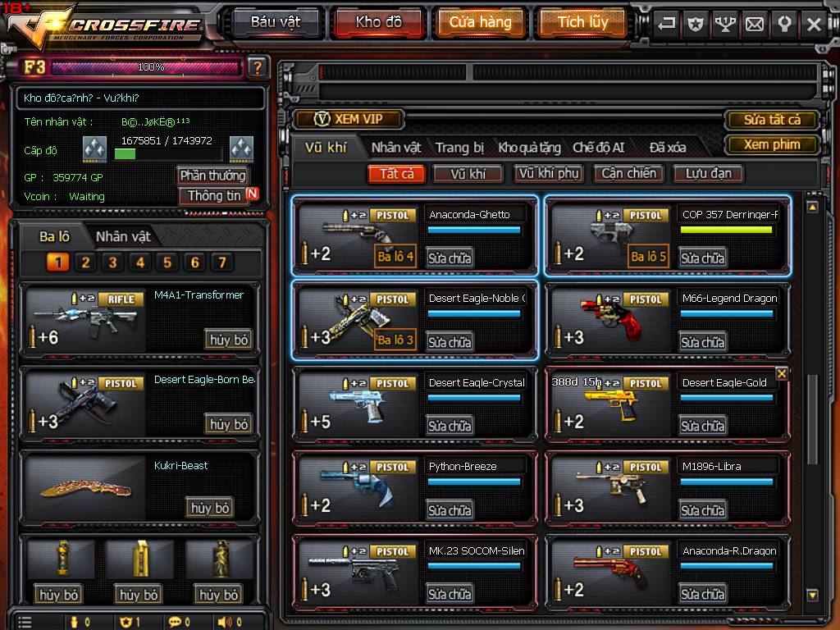
Task: Open the Thông tin button
Action: 214,195
